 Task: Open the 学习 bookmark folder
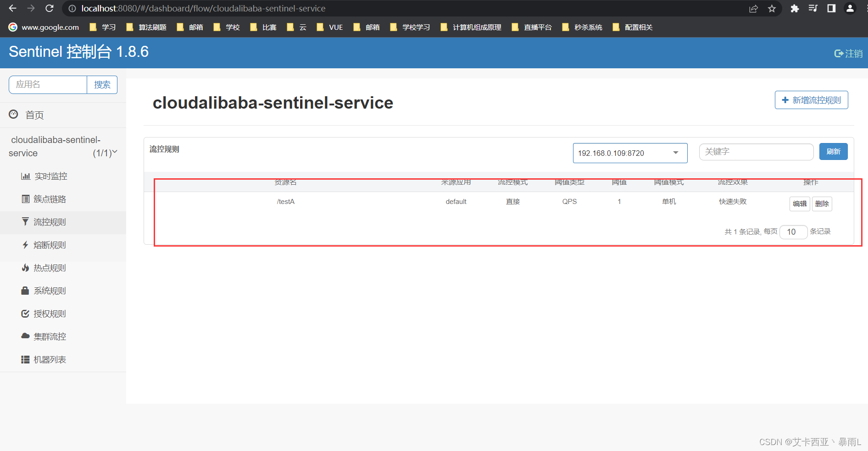tap(102, 27)
